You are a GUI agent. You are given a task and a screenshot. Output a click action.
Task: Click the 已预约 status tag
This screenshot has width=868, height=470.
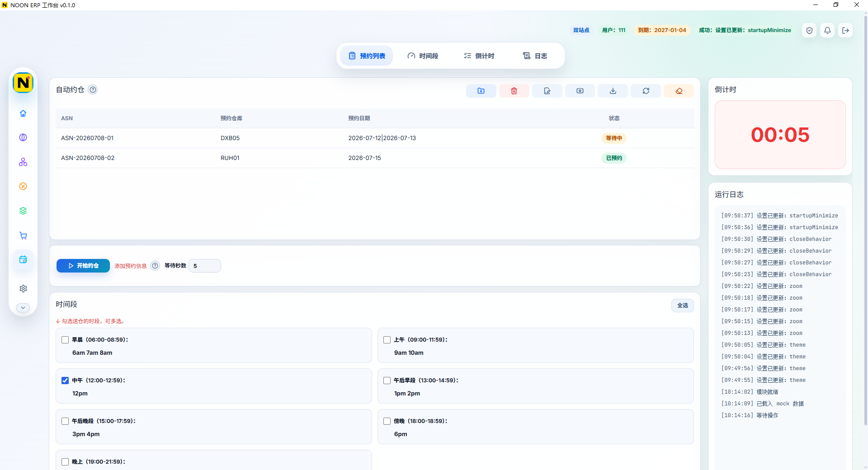coord(614,158)
